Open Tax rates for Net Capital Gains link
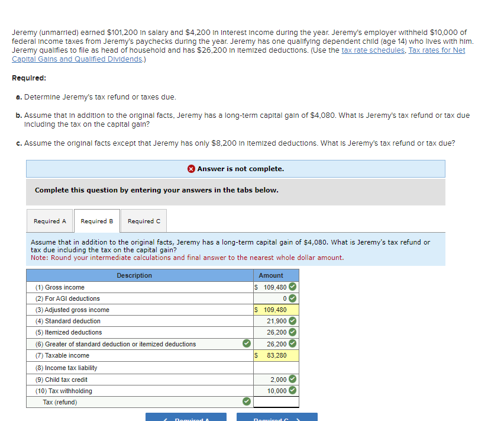 tap(437, 50)
